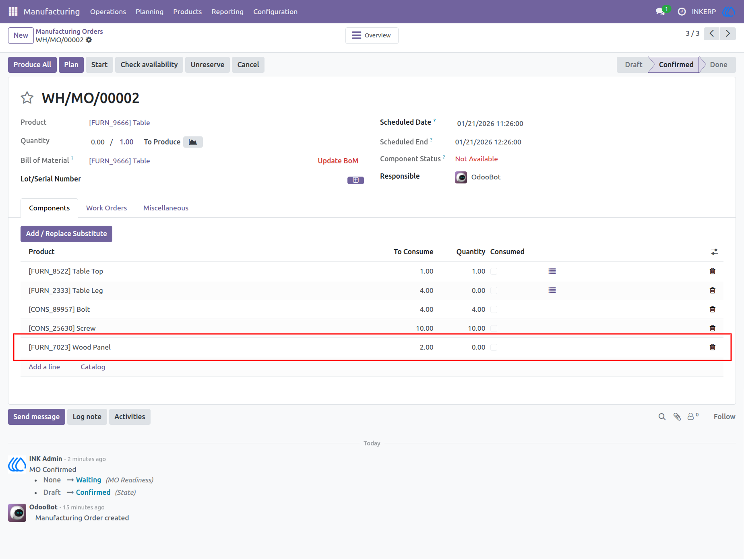Click Add a line link
Screen dimensions: 744x560
44,367
